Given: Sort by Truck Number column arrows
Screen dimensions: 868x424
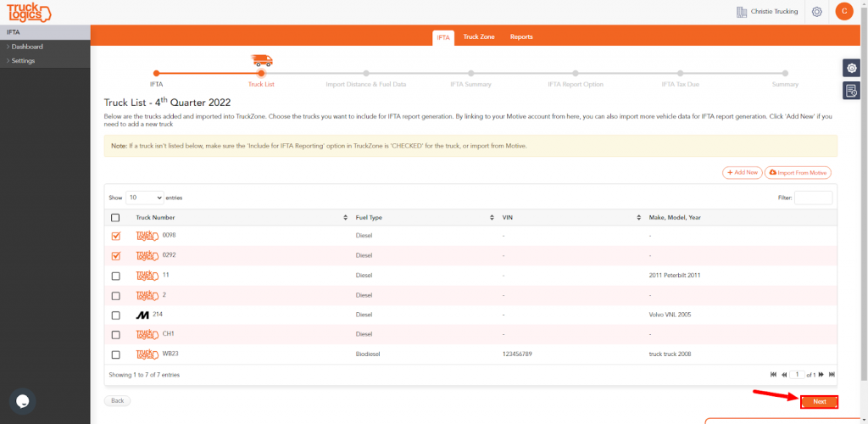Looking at the screenshot, I should point(346,218).
